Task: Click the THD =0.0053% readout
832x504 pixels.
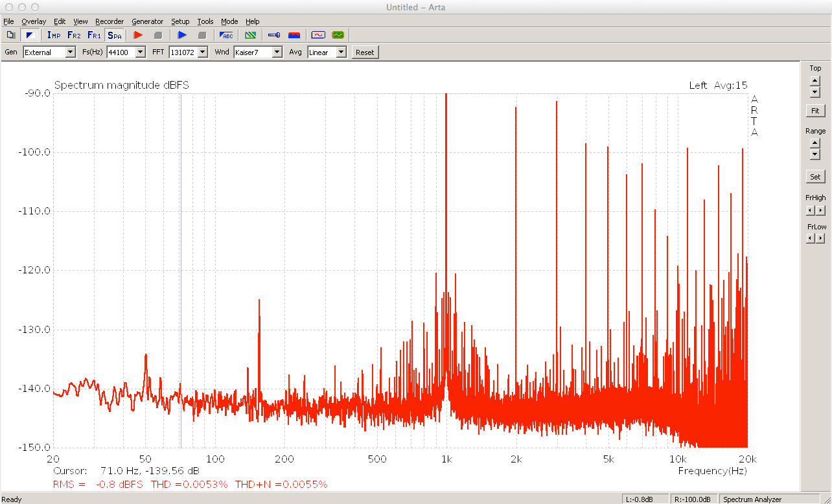Action: (189, 484)
